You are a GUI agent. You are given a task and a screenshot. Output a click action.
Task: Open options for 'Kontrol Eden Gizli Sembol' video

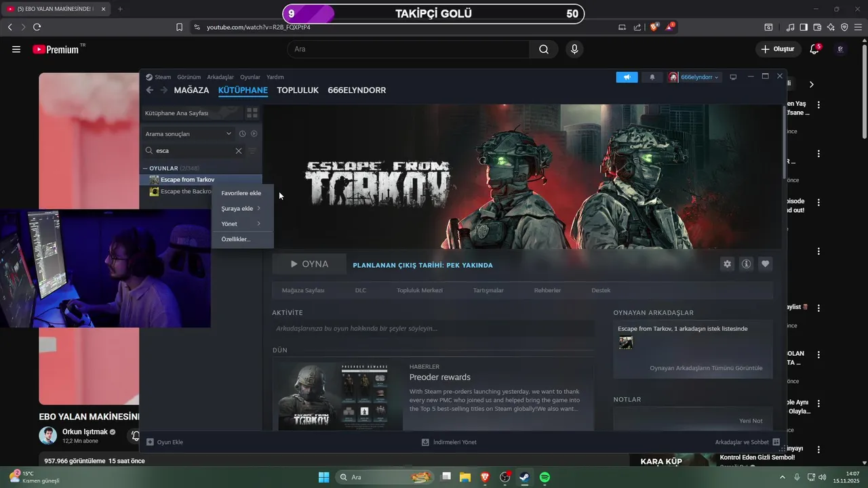(x=819, y=449)
